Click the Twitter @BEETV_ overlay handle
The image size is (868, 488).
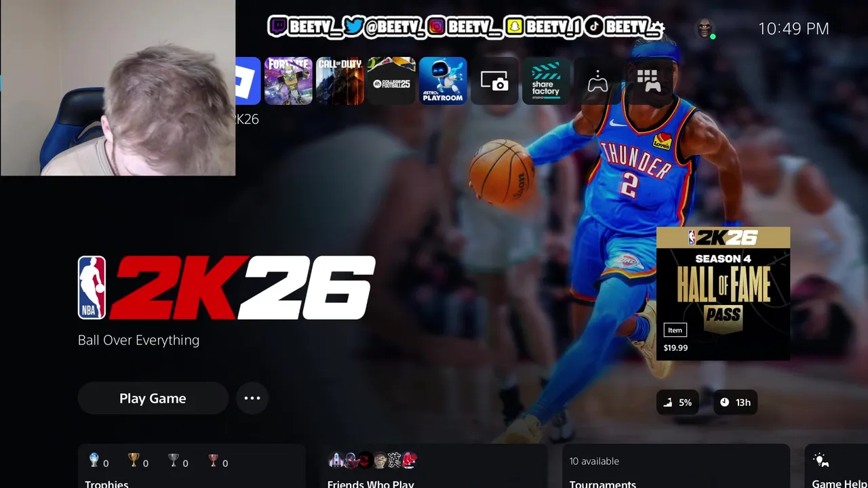point(385,27)
